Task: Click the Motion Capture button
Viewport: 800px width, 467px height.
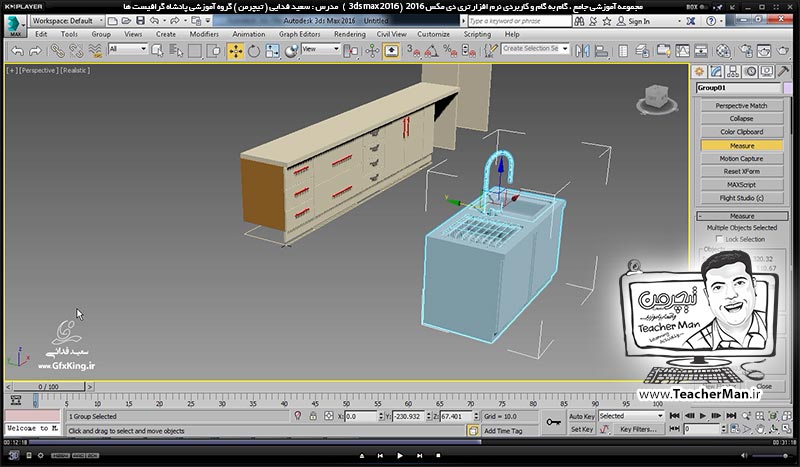Action: tap(741, 159)
